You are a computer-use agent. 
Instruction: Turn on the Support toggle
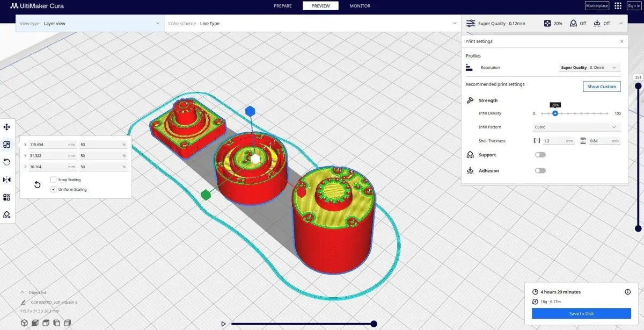pyautogui.click(x=540, y=155)
